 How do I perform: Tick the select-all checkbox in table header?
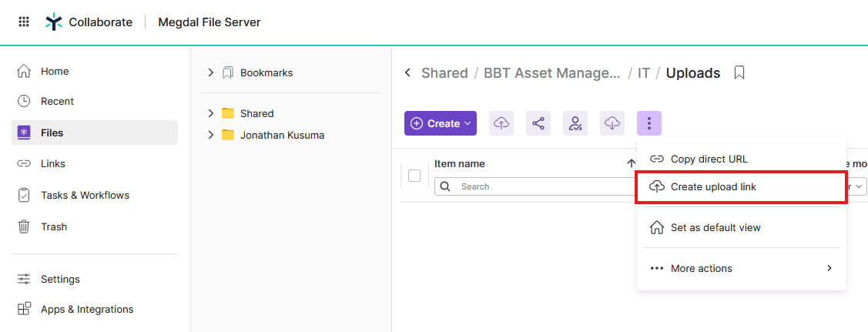(x=414, y=176)
